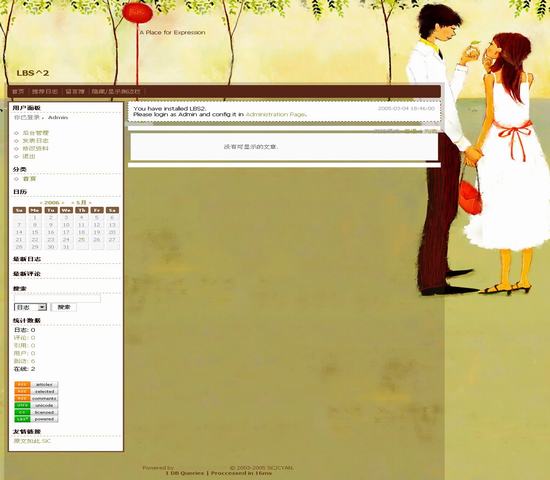550x480 pixels.
Task: Click 退出 to log out
Action: (x=29, y=156)
